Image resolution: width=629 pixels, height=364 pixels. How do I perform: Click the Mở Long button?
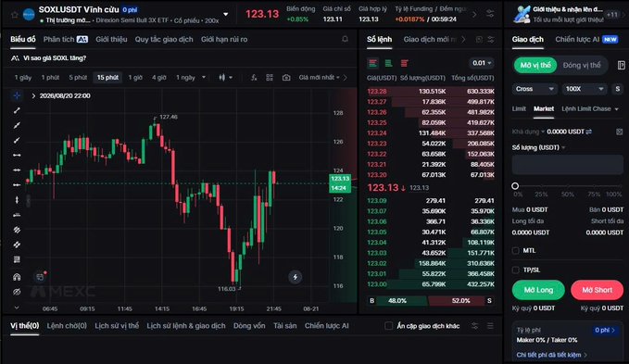coord(538,290)
